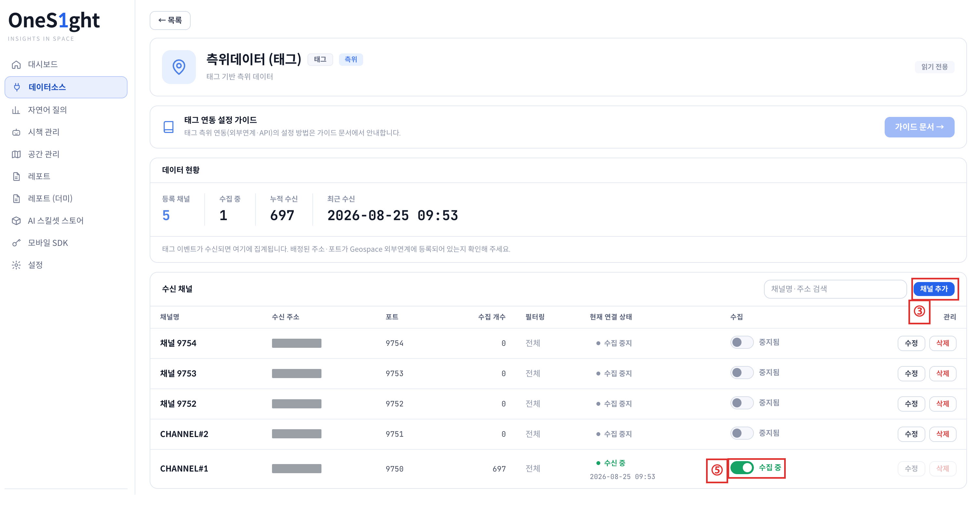
Task: Open the 레포트 page
Action: (x=66, y=176)
